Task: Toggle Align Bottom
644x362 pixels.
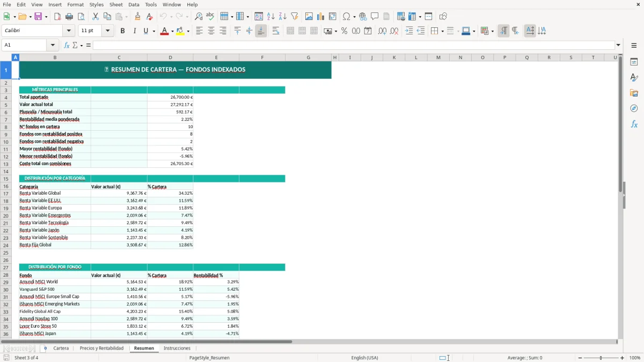Action: pyautogui.click(x=261, y=31)
